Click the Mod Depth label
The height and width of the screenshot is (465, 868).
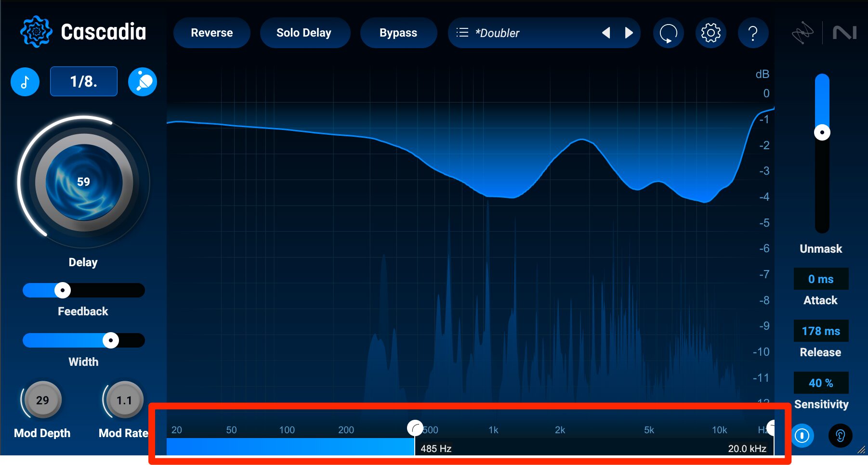[42, 433]
